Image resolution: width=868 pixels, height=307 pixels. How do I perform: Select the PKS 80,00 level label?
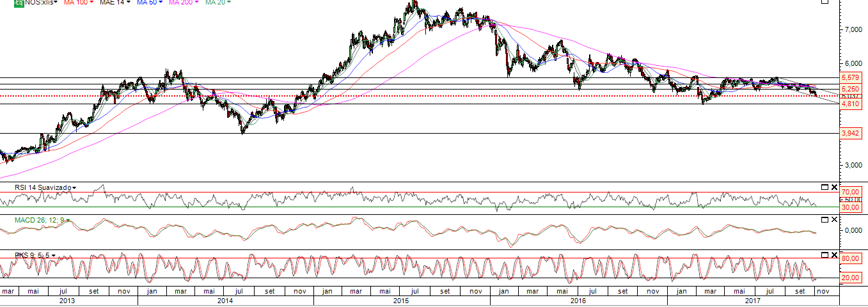point(850,260)
